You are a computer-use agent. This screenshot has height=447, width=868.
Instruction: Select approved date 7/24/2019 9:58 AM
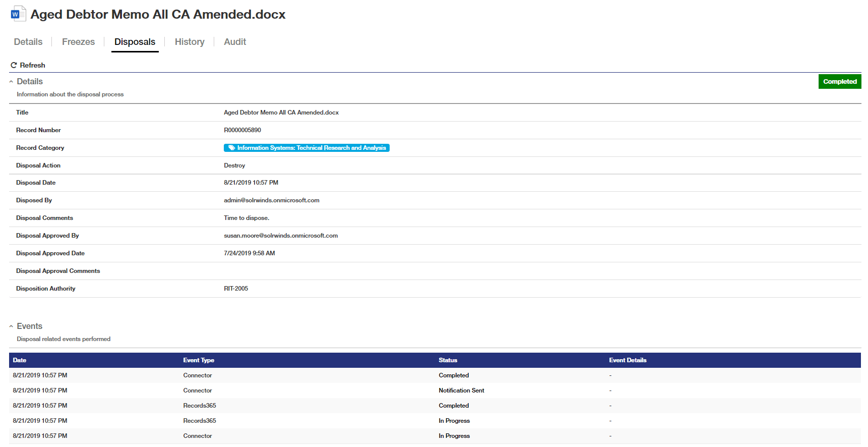[250, 253]
